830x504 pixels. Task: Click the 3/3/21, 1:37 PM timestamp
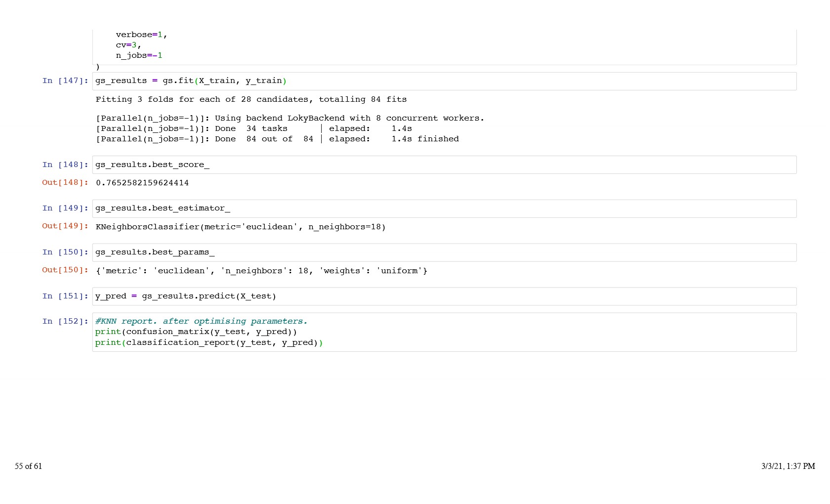click(788, 466)
